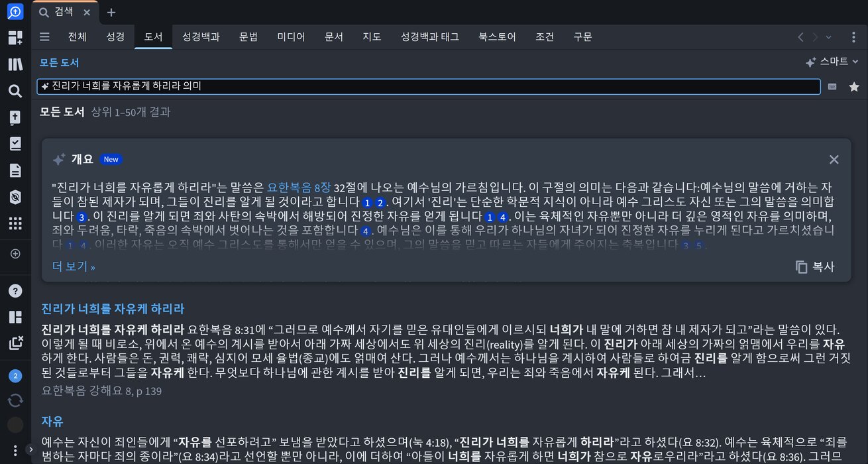Viewport: 868px width, 464px height.
Task: Close the 개요 overview panel
Action: point(834,159)
